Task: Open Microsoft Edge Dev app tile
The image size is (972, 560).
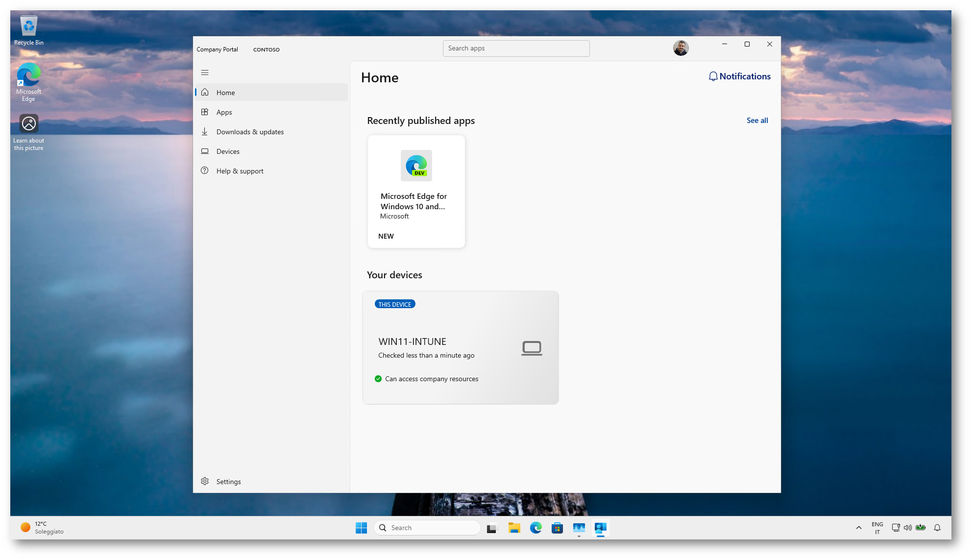Action: tap(416, 192)
